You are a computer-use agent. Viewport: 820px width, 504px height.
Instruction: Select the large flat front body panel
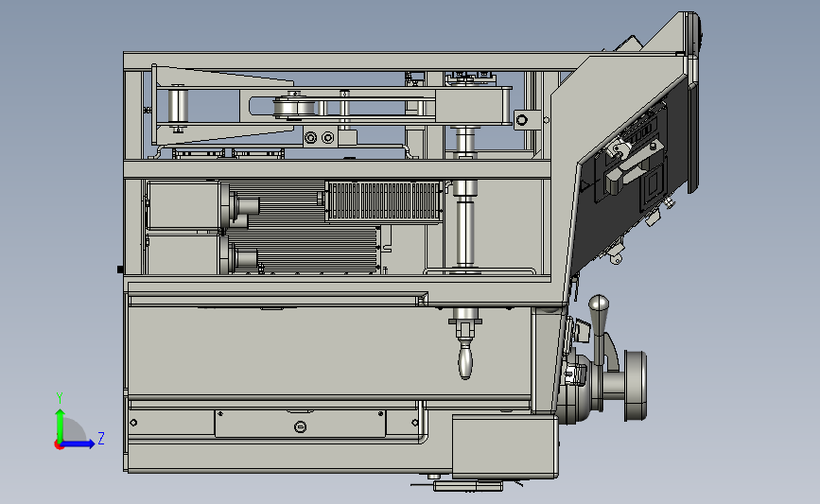[329, 352]
